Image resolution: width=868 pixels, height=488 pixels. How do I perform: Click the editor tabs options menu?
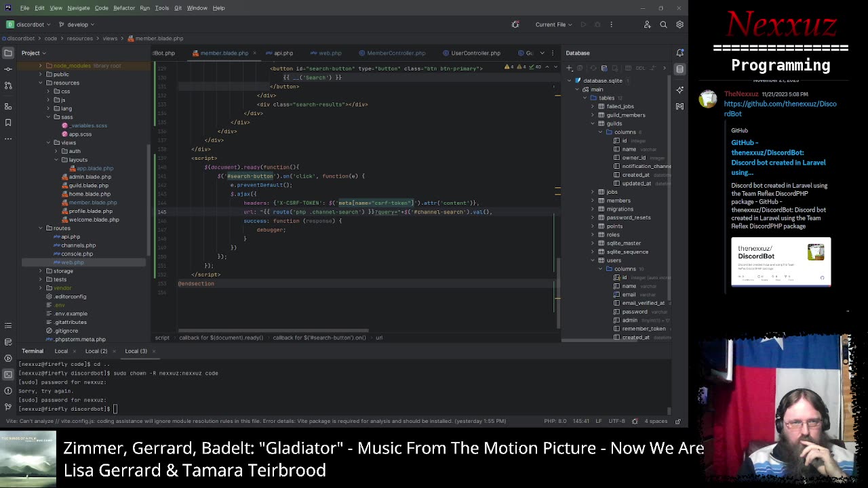click(x=554, y=53)
